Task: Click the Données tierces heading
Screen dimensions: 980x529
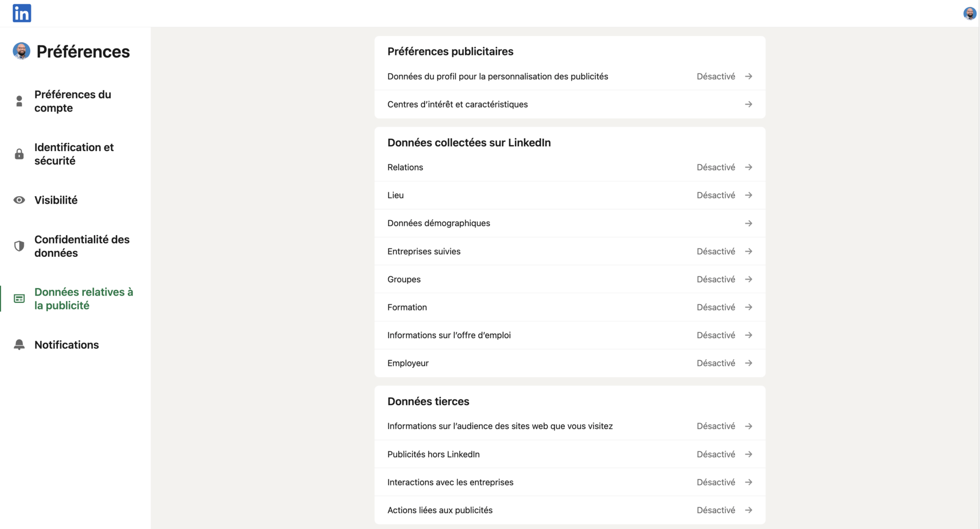Action: pyautogui.click(x=428, y=401)
